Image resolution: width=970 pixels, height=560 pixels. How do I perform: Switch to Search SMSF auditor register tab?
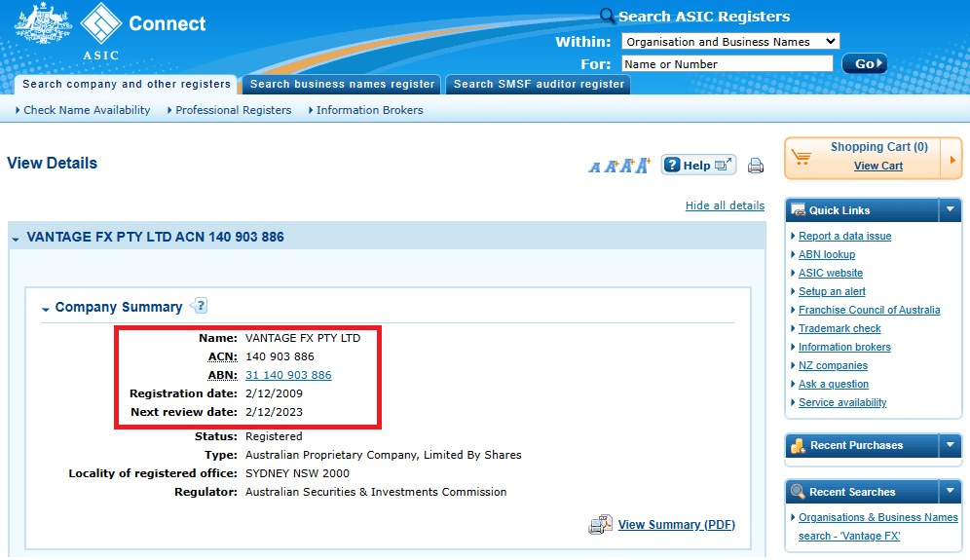pyautogui.click(x=539, y=84)
